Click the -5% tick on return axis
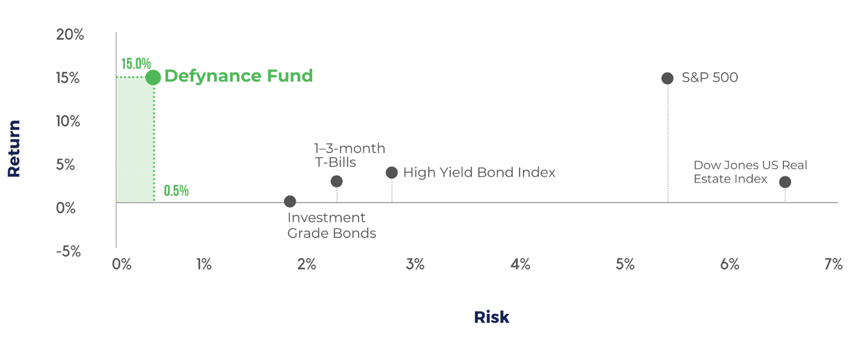The image size is (868, 342). pyautogui.click(x=68, y=251)
